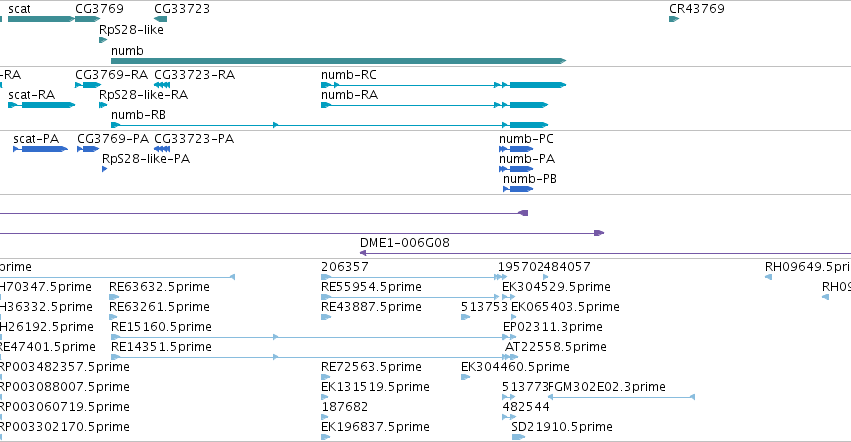Select the CG3769 gene label

tap(99, 9)
